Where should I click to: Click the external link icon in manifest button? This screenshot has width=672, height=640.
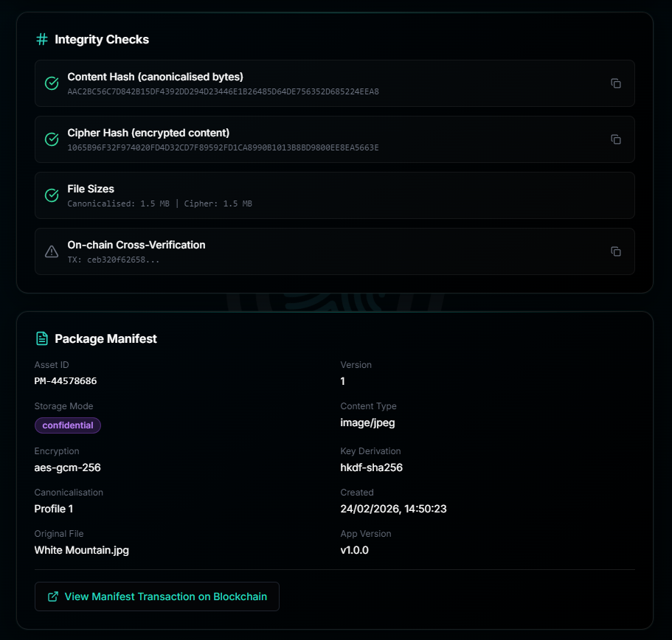tap(53, 596)
